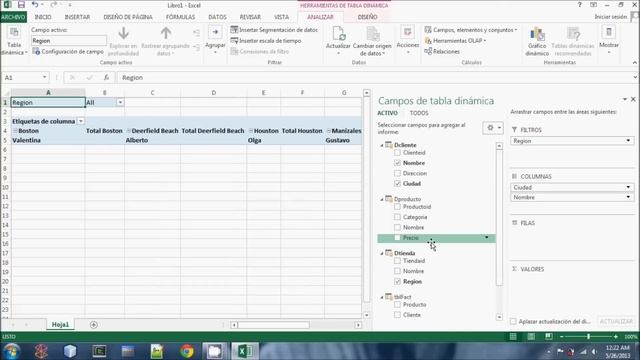Screen dimensions: 640x360
Task: Open the Help question mark
Action: pos(580,5)
